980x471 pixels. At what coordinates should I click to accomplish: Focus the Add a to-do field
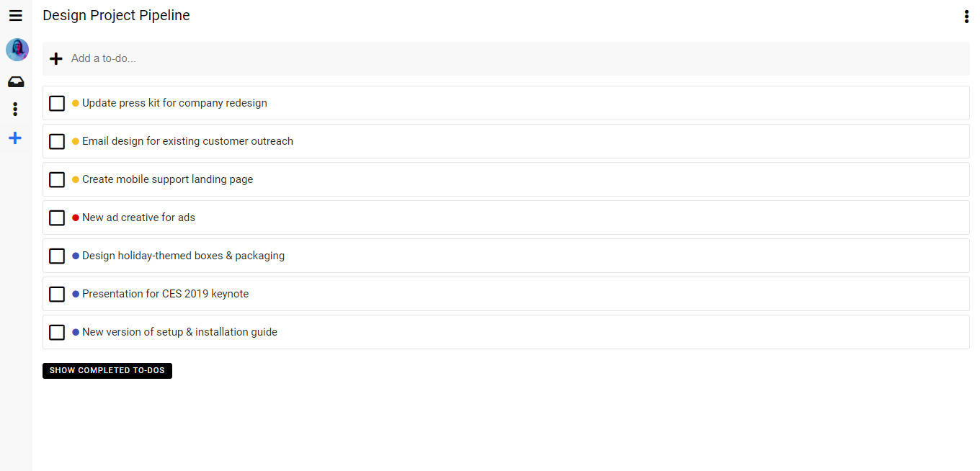[504, 58]
